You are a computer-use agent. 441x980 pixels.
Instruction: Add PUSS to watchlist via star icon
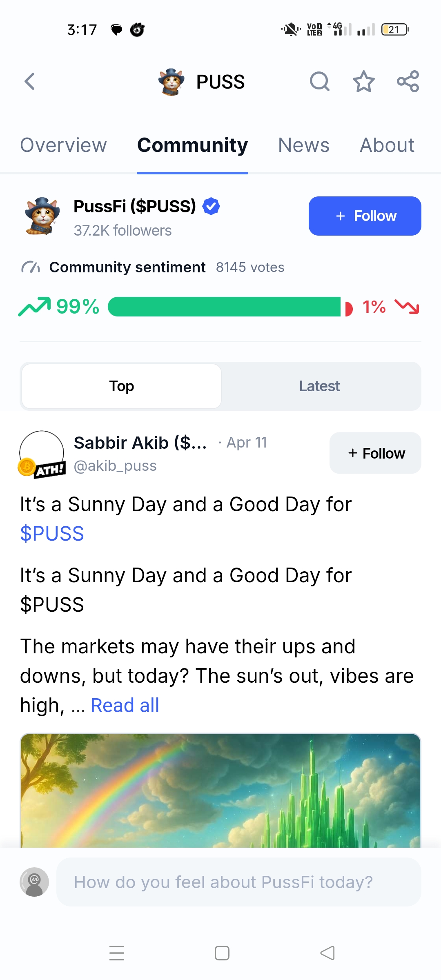[x=363, y=81]
